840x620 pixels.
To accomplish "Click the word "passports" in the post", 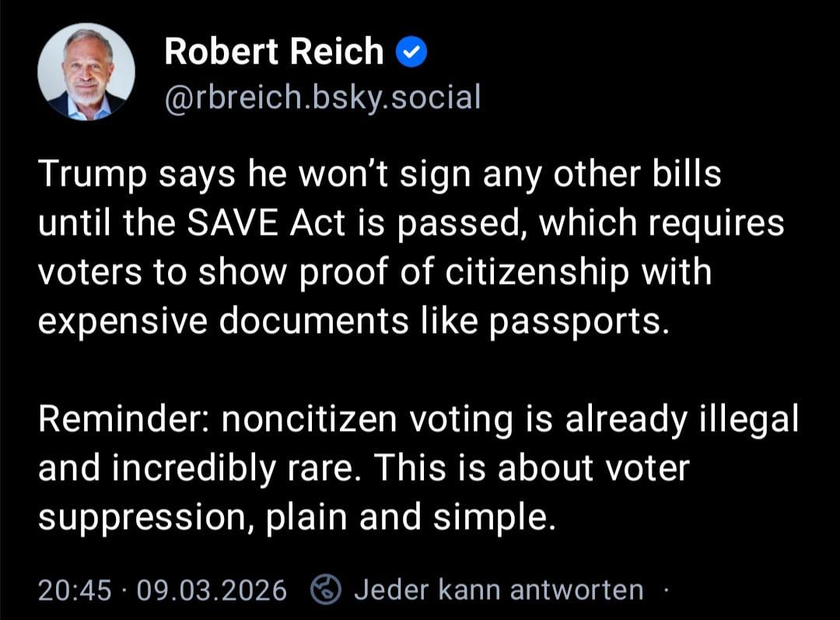I will pos(577,321).
